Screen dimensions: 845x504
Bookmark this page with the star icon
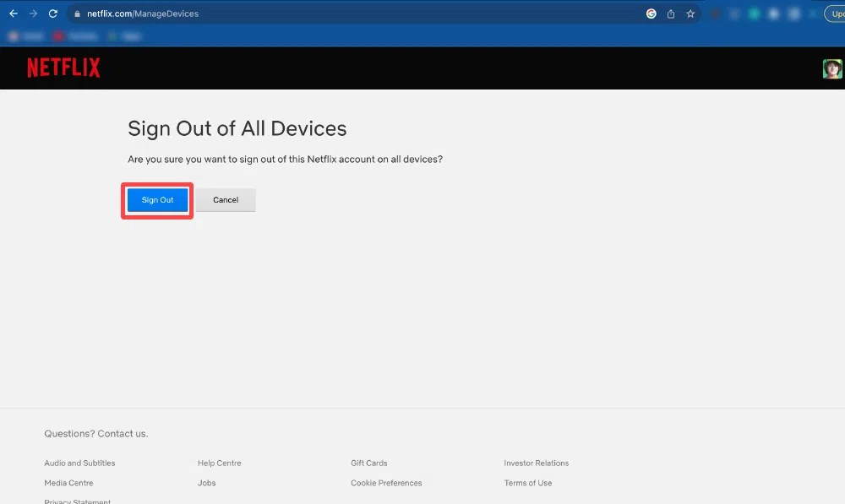point(690,14)
